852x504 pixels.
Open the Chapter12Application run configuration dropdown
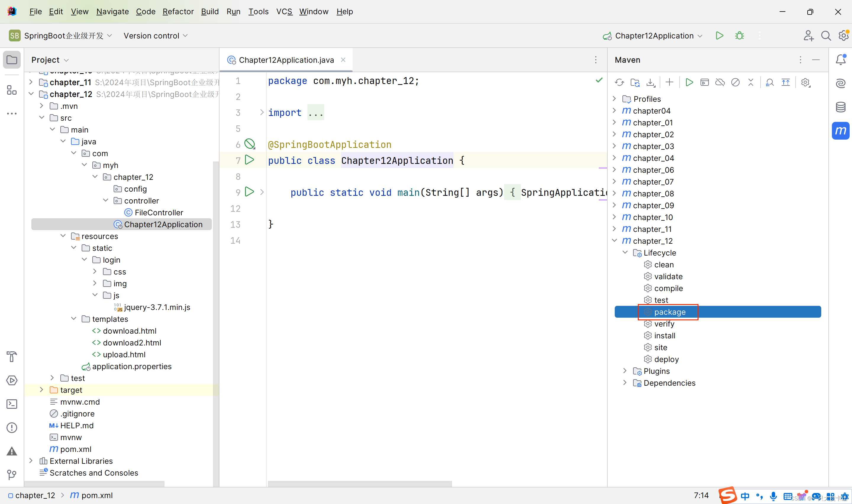pos(654,36)
